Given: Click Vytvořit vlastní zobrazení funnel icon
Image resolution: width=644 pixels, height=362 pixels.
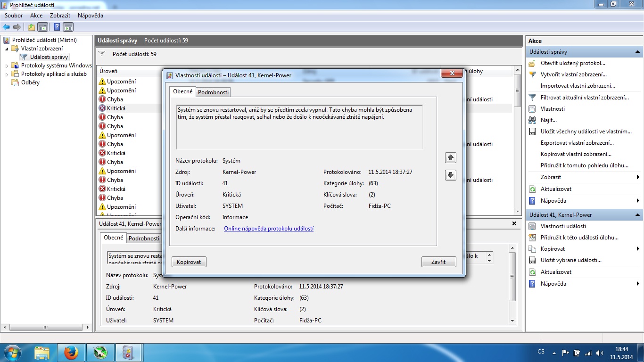Looking at the screenshot, I should coord(532,74).
